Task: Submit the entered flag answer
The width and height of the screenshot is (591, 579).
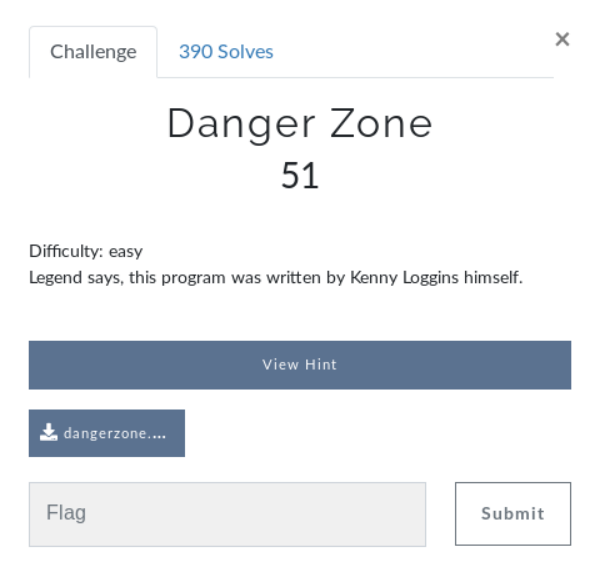Action: [513, 513]
